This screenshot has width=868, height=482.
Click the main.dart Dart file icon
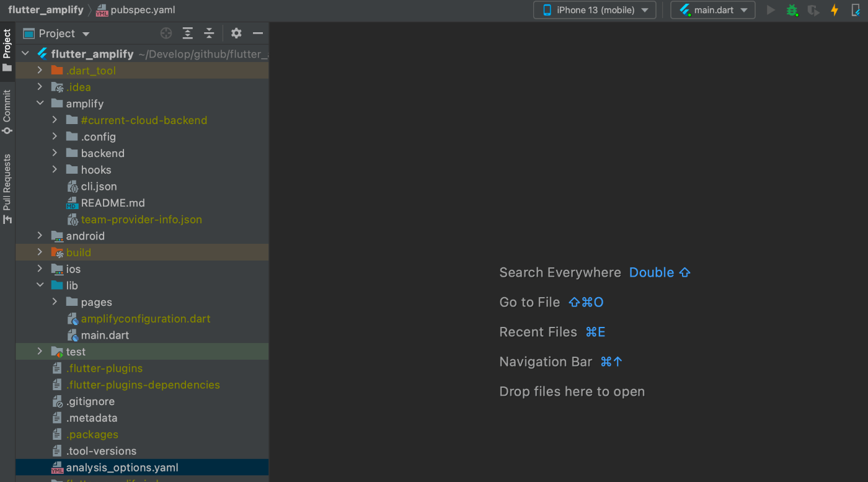click(x=72, y=335)
